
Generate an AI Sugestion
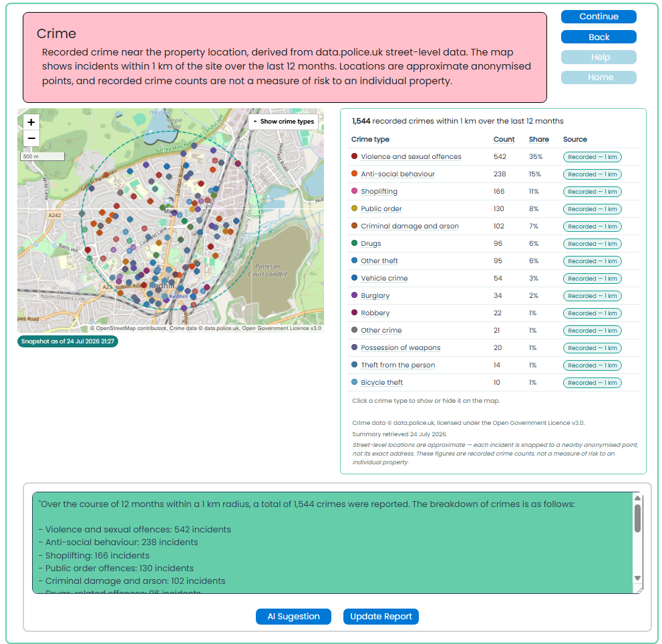tap(293, 617)
